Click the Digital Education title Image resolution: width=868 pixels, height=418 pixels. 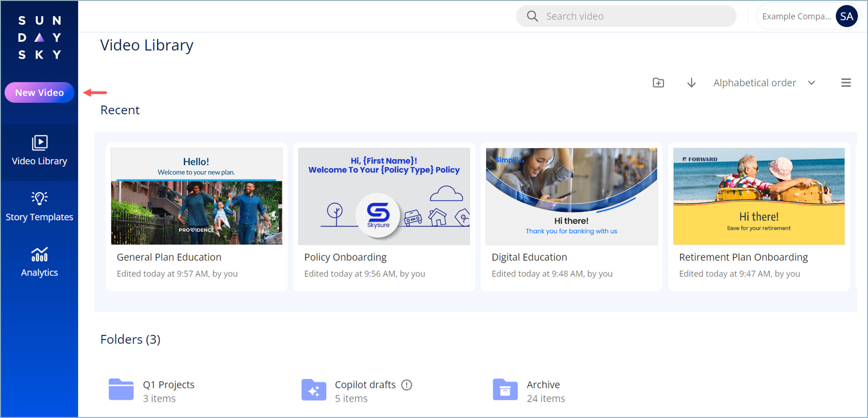click(529, 257)
